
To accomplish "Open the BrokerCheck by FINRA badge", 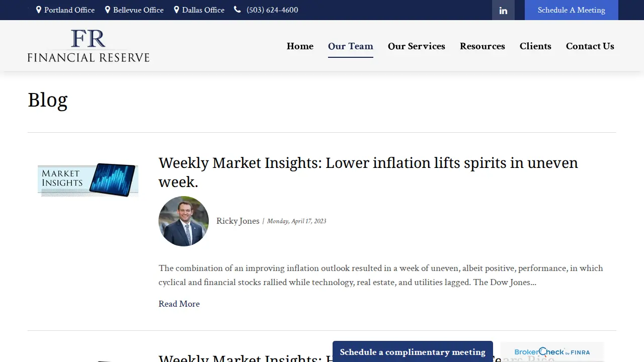I will [552, 352].
